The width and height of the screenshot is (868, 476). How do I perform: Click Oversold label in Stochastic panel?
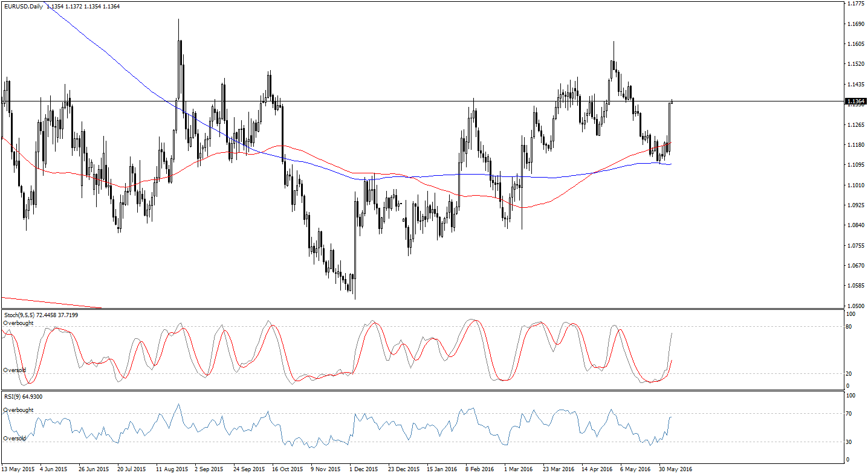pos(15,370)
